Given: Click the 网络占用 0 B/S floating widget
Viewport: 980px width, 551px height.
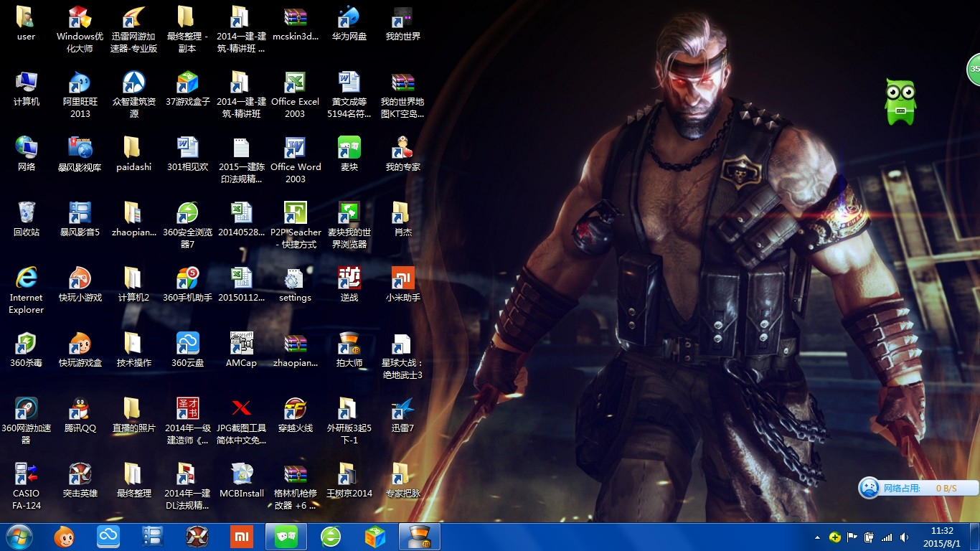Looking at the screenshot, I should 918,488.
